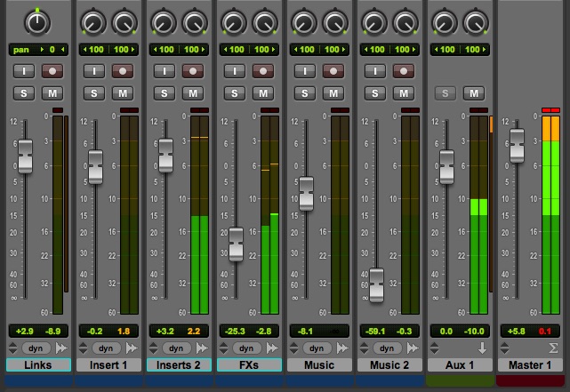Click the sigma icon on Master 1
Viewport: 570px width, 392px height.
(553, 348)
